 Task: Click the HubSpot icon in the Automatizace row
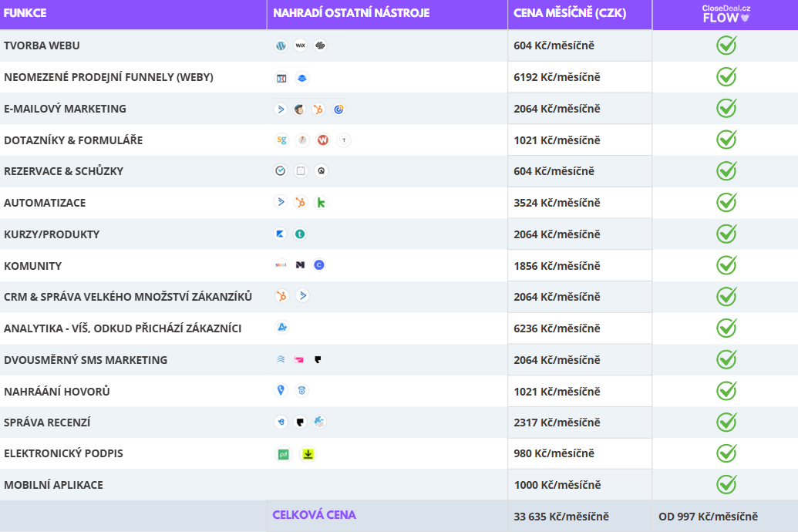301,203
